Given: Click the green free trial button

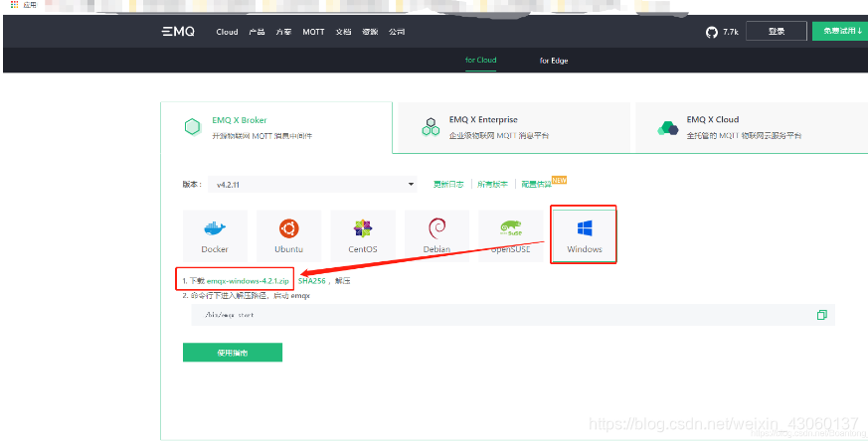Looking at the screenshot, I should [840, 31].
